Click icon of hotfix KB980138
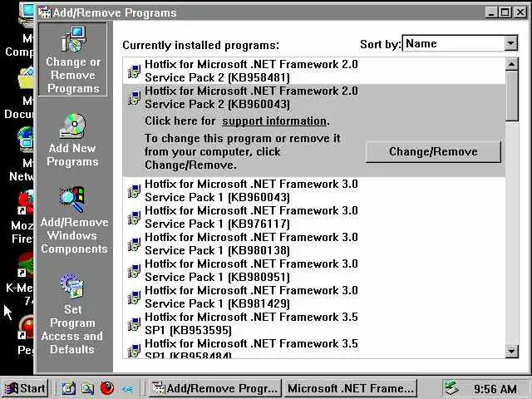This screenshot has height=399, width=532. (134, 244)
